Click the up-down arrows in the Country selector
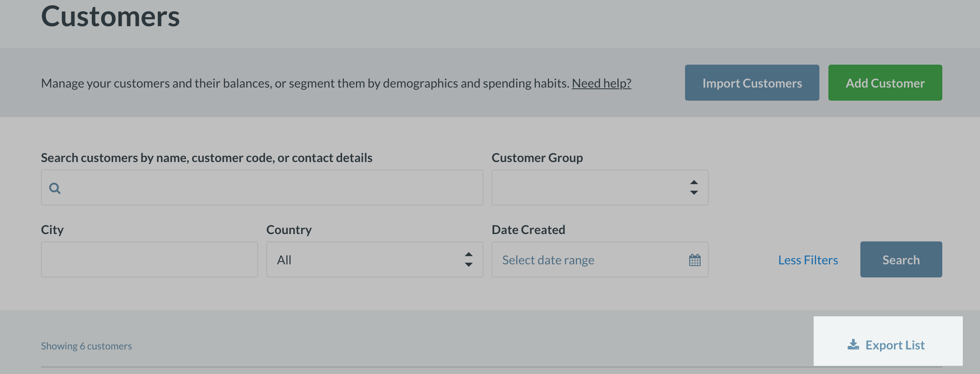980x374 pixels. click(469, 259)
